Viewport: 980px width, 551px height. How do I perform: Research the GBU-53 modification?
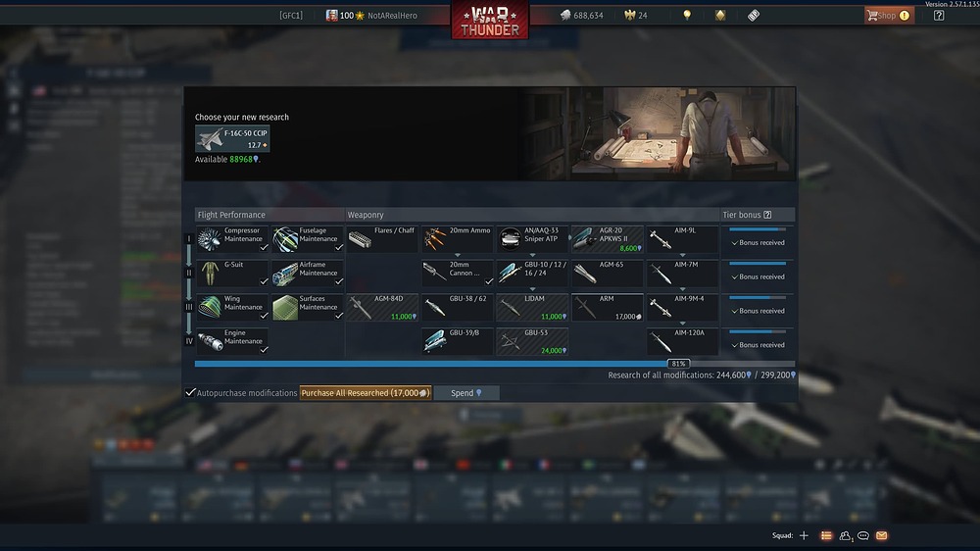(x=532, y=342)
